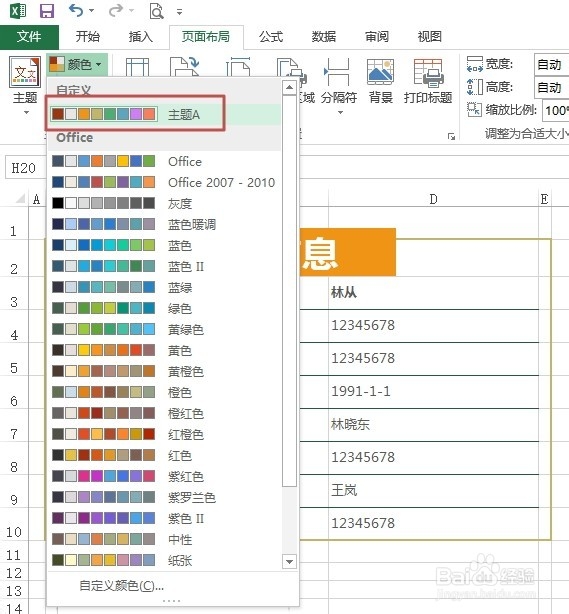Save the workbook with the floppy icon
This screenshot has height=614, width=569.
47,11
